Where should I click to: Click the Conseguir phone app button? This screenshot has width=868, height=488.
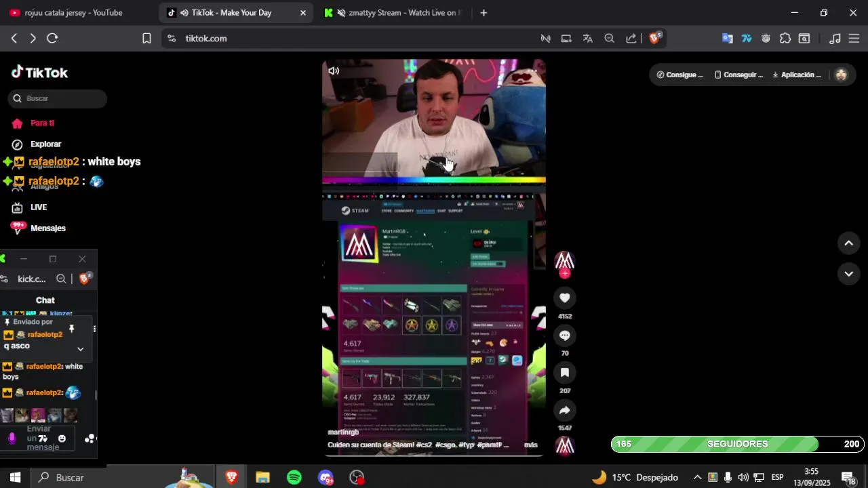coord(738,75)
